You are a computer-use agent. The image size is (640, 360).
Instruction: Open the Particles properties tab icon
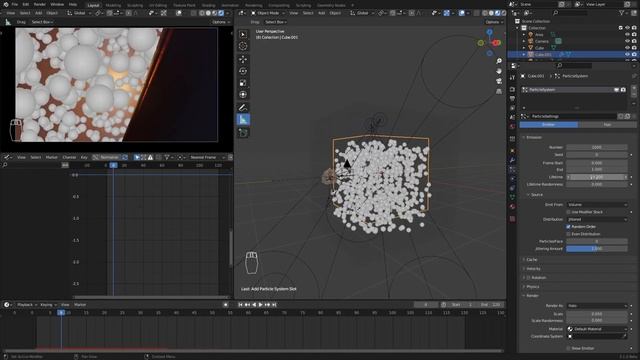(513, 169)
